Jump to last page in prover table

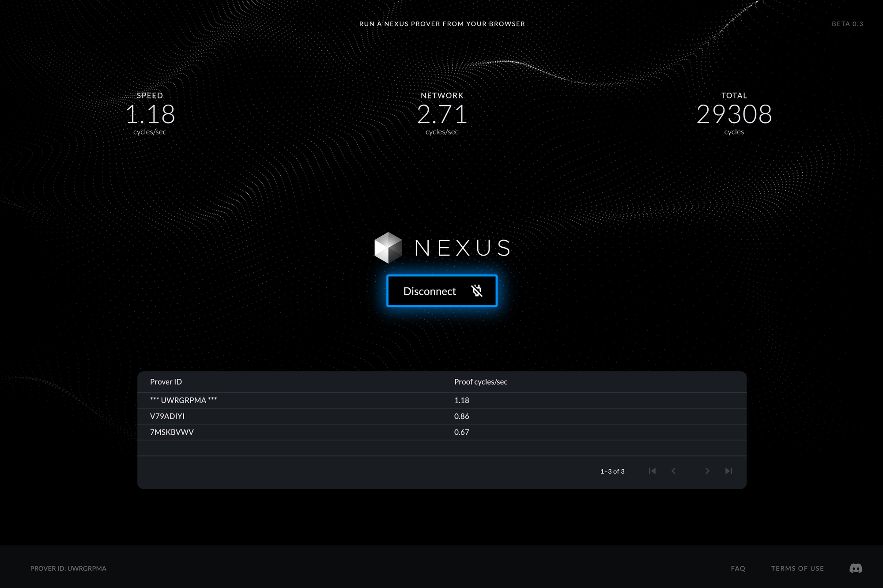click(728, 471)
